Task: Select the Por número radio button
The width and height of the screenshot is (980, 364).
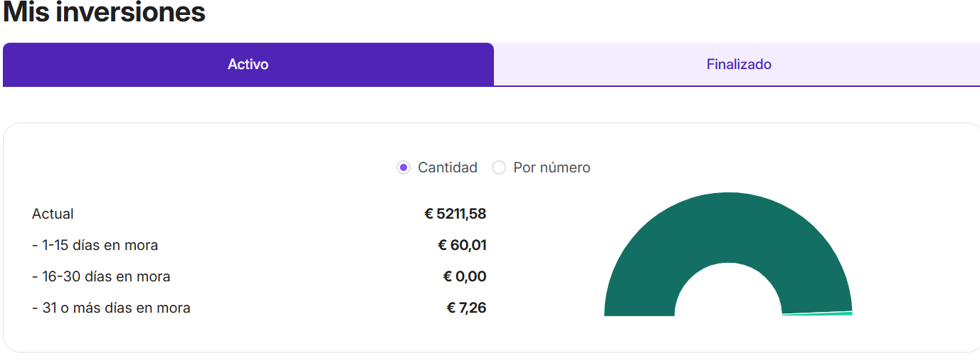Action: [499, 168]
